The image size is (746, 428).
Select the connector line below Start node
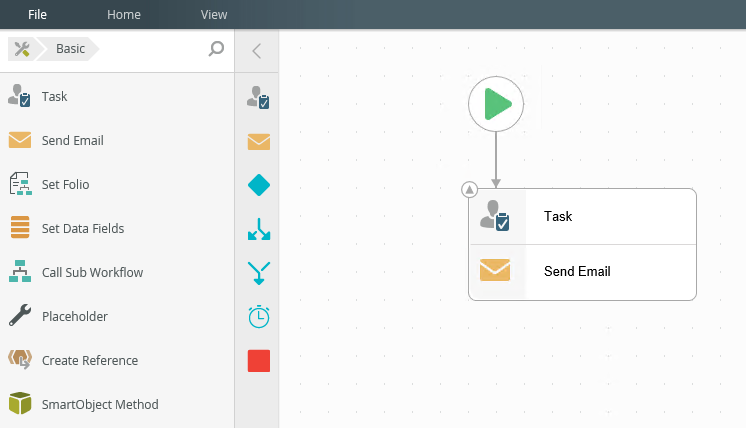tap(496, 159)
